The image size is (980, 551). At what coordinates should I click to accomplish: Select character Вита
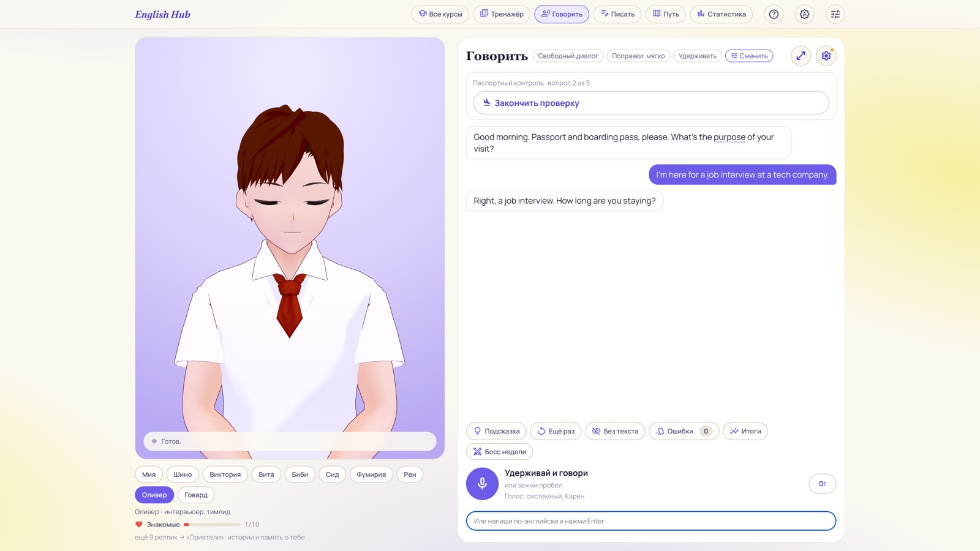(x=266, y=474)
